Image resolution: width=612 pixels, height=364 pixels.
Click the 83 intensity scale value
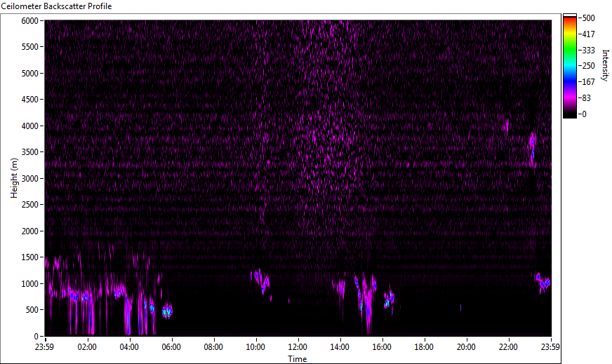[x=586, y=98]
